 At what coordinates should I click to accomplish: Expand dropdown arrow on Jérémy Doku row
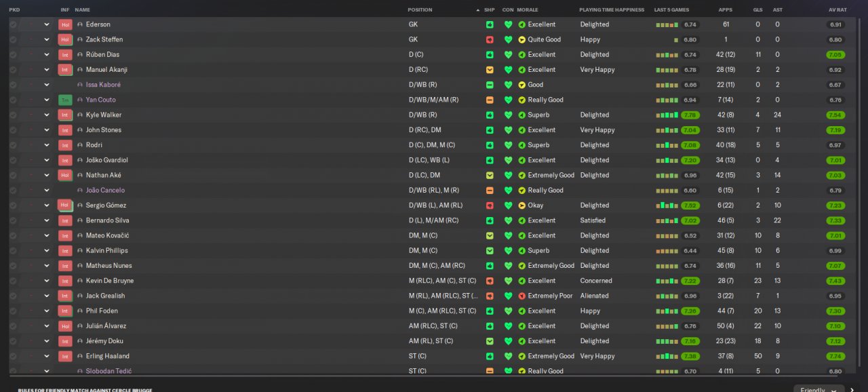(x=47, y=341)
